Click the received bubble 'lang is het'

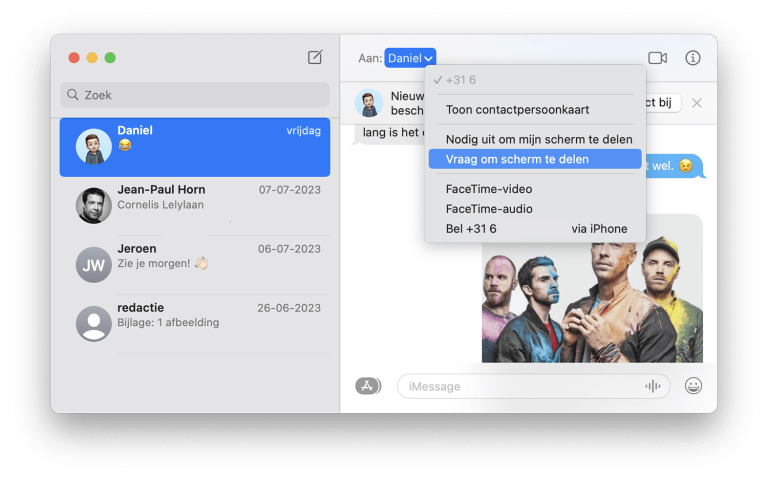click(x=389, y=133)
